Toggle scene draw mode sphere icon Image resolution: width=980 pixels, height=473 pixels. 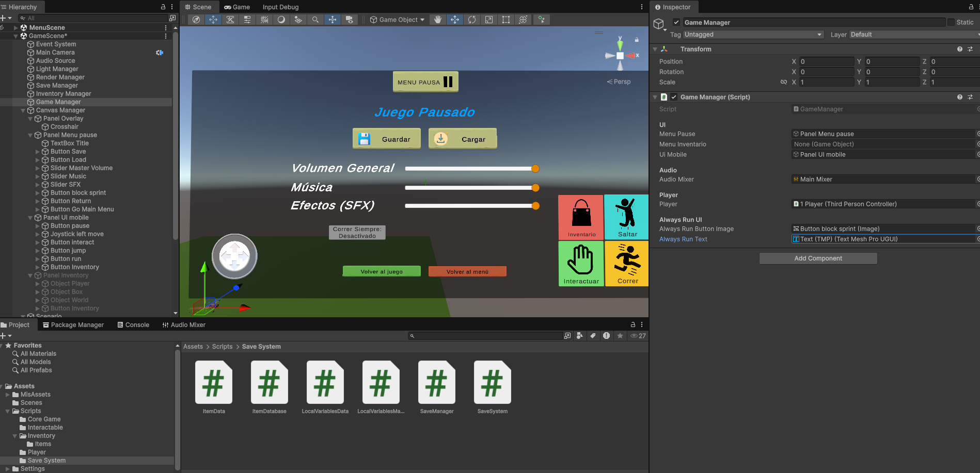point(281,20)
